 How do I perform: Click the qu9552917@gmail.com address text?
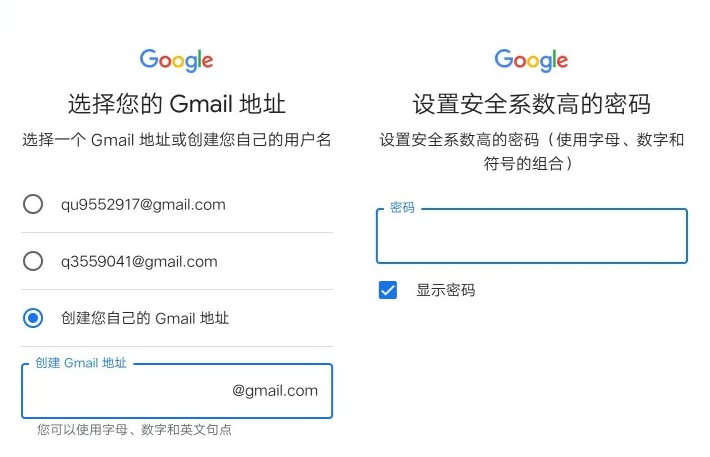[x=143, y=205]
